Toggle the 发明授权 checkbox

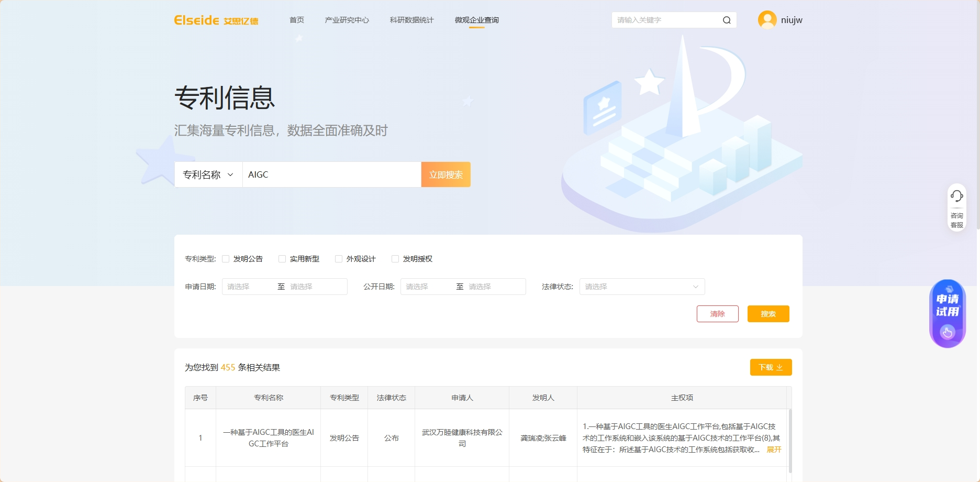click(395, 259)
